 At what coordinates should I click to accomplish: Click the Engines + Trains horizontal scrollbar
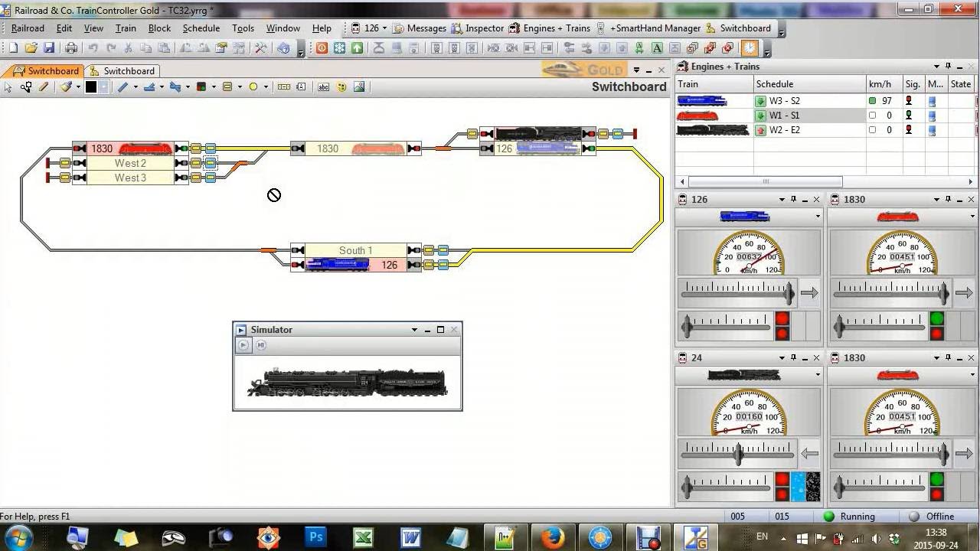coord(766,182)
